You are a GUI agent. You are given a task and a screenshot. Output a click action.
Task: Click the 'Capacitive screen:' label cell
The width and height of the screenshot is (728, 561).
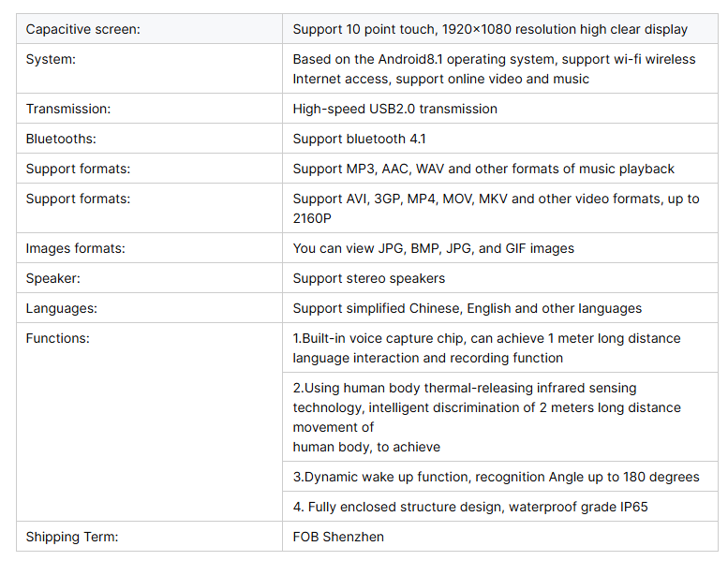pyautogui.click(x=149, y=29)
